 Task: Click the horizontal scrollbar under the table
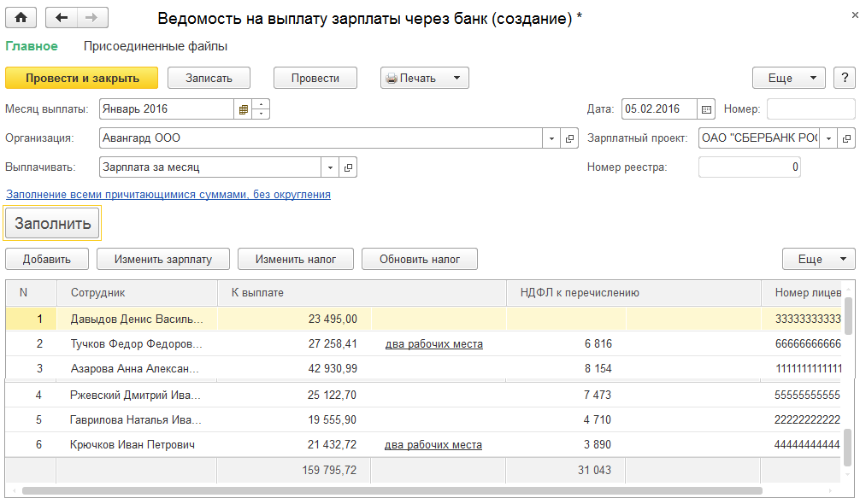392,491
